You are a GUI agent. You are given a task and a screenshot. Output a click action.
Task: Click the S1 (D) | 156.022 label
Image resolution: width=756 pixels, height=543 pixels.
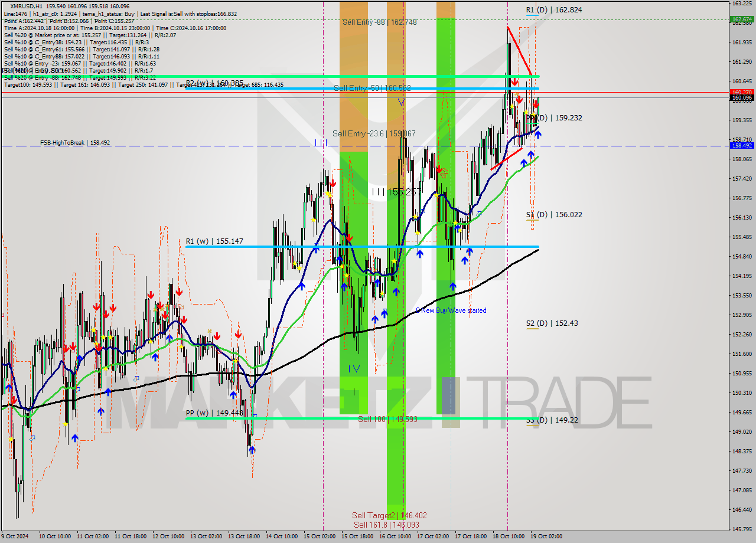click(x=555, y=215)
